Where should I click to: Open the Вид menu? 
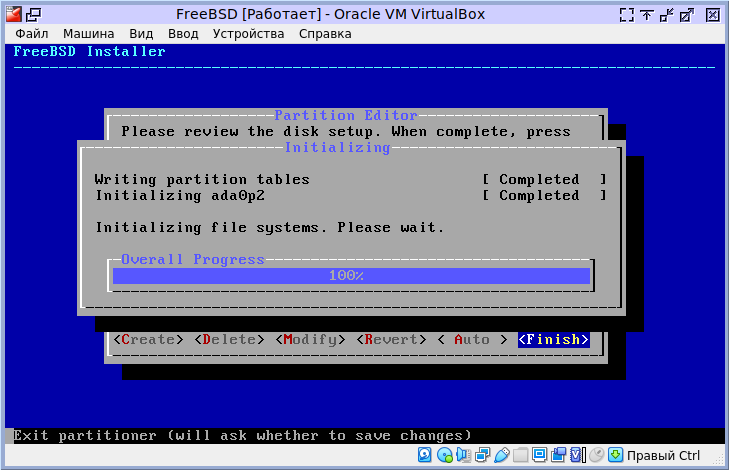(141, 34)
